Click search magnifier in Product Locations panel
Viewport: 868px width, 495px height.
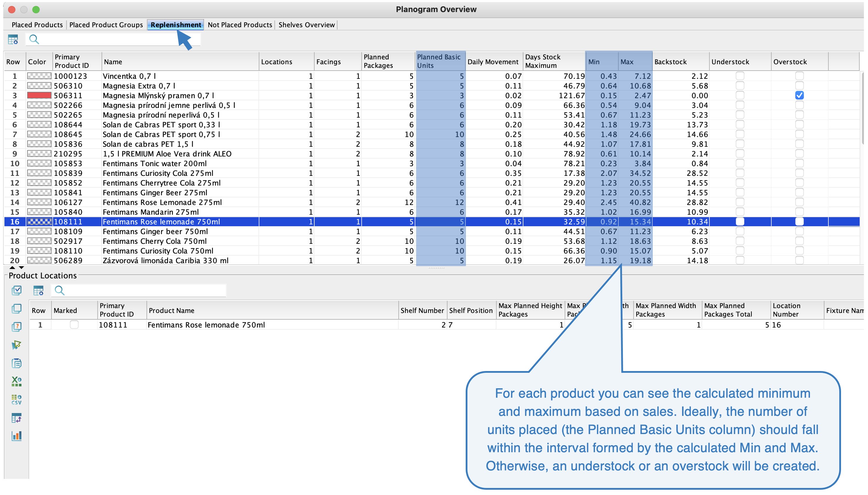tap(60, 290)
